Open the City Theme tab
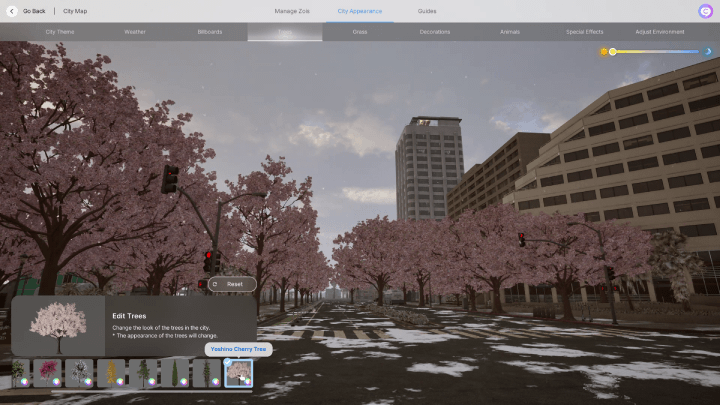Viewport: 720px width, 405px height. [60, 32]
